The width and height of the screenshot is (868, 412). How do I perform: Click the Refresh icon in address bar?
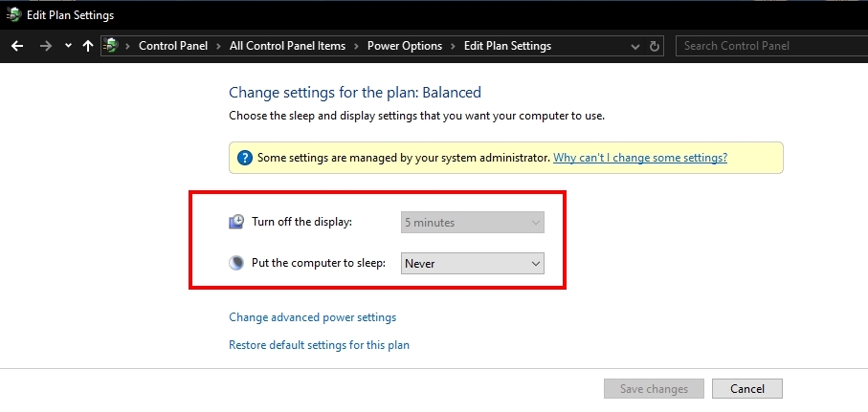655,46
